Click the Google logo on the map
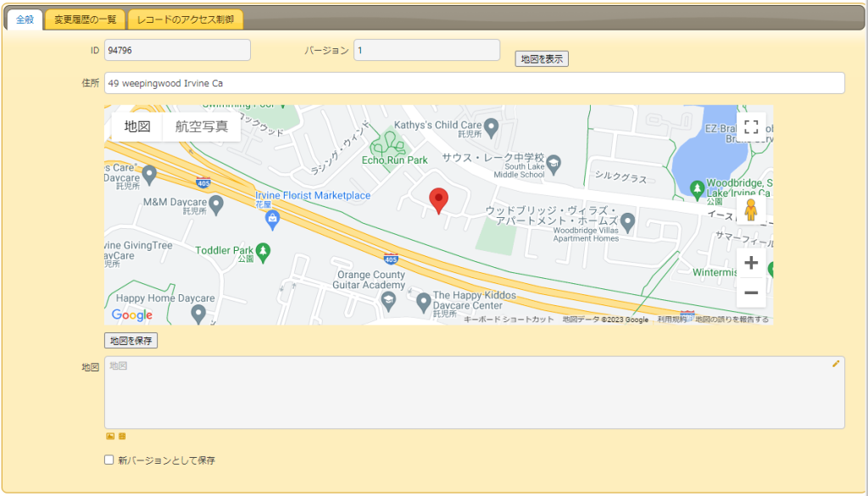This screenshot has width=868, height=496. click(131, 315)
